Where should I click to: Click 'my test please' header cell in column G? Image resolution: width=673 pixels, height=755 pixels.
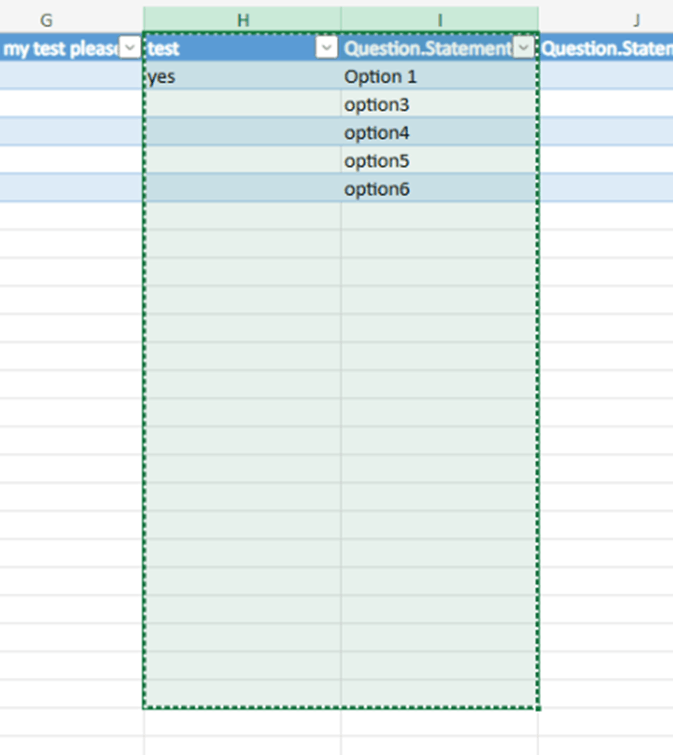(x=71, y=48)
